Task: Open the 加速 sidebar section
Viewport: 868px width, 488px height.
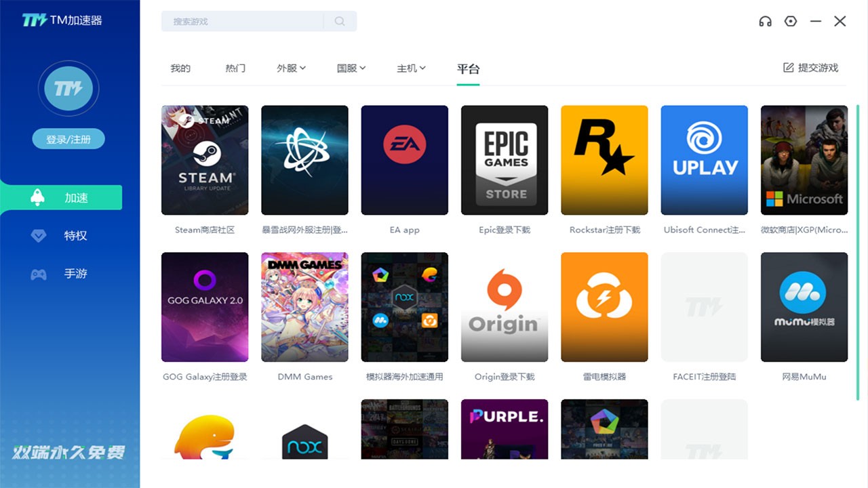Action: [x=61, y=197]
